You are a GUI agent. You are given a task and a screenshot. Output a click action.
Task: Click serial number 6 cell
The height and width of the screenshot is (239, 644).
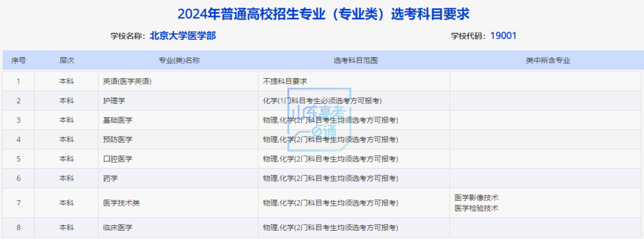click(x=18, y=178)
